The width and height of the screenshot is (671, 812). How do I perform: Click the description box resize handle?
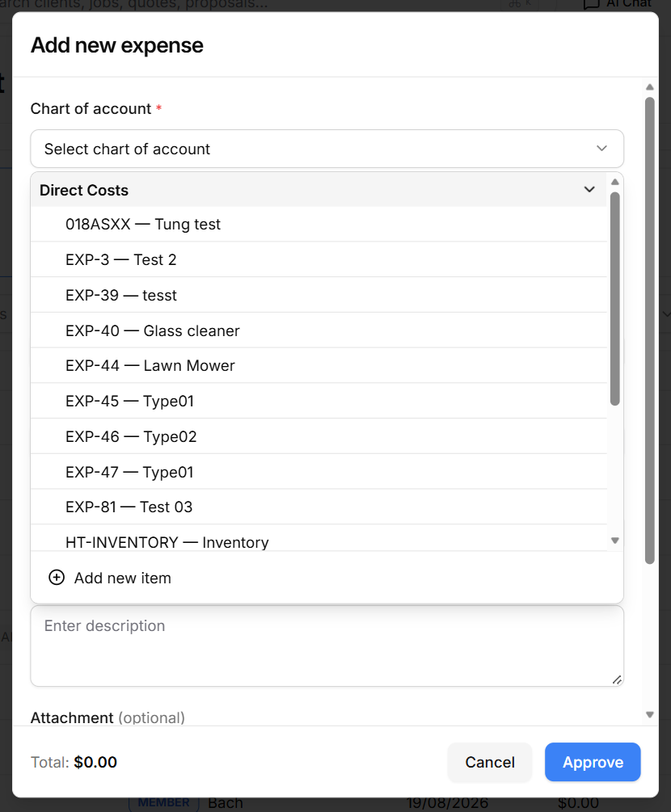point(617,679)
